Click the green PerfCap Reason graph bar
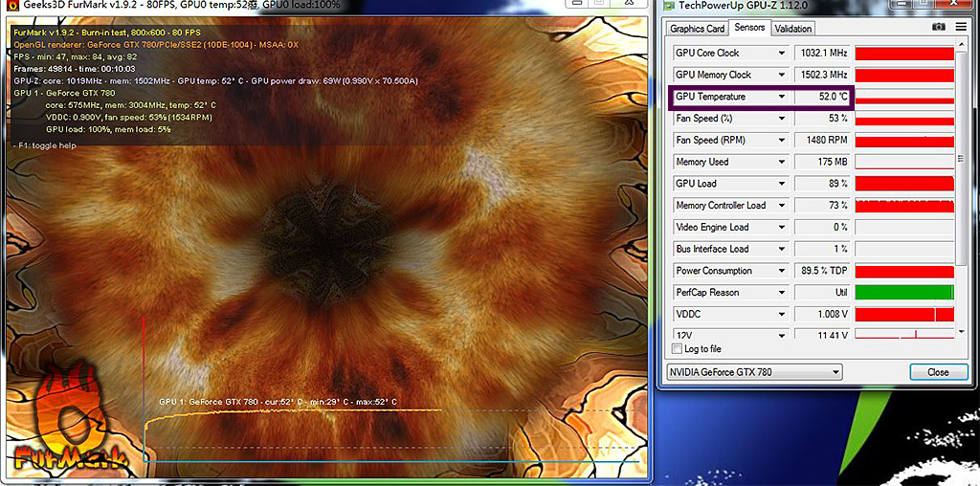The width and height of the screenshot is (980, 486). pos(903,293)
